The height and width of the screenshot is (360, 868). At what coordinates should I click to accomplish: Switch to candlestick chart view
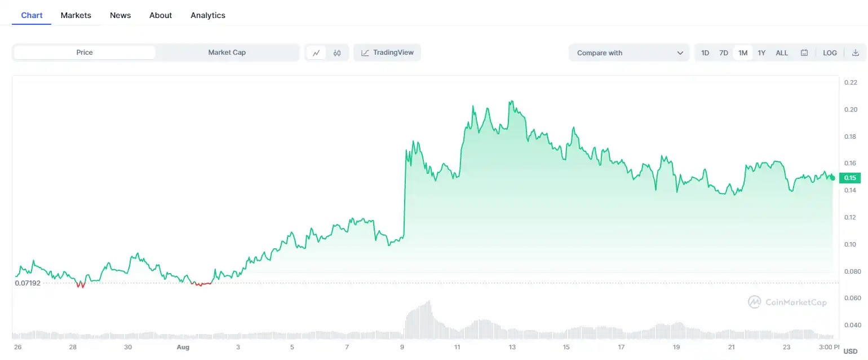(x=337, y=53)
